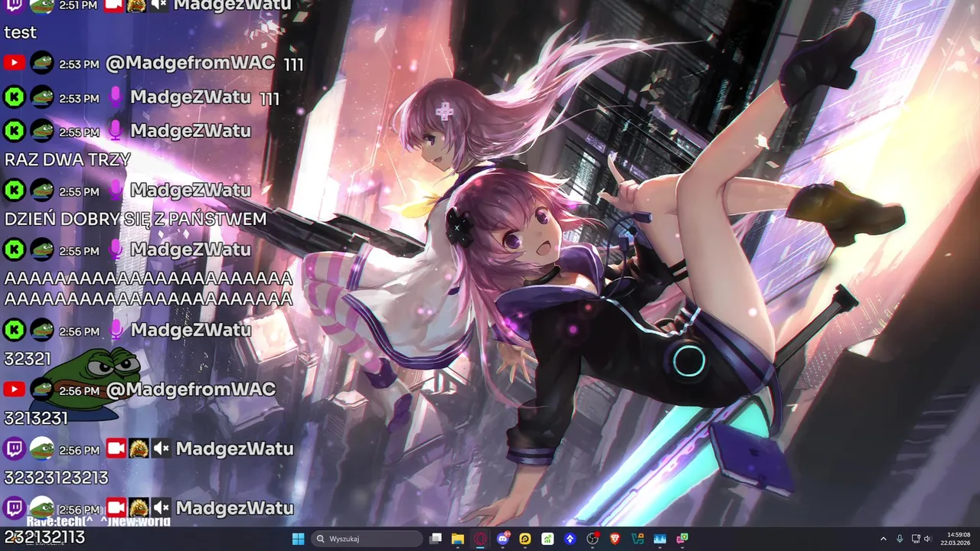The height and width of the screenshot is (551, 980).
Task: Open the Windows Start menu
Action: [x=298, y=539]
